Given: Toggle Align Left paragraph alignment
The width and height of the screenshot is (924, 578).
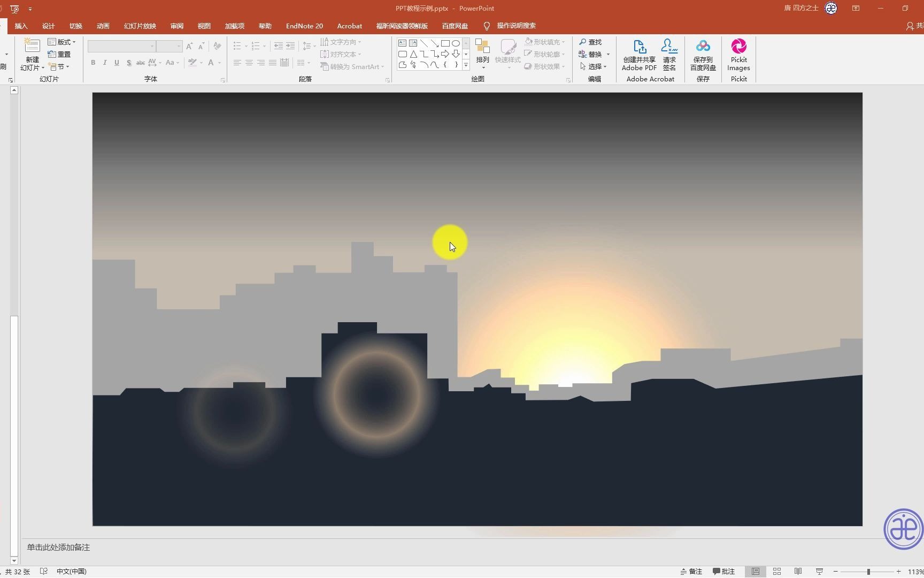Looking at the screenshot, I should [x=237, y=63].
